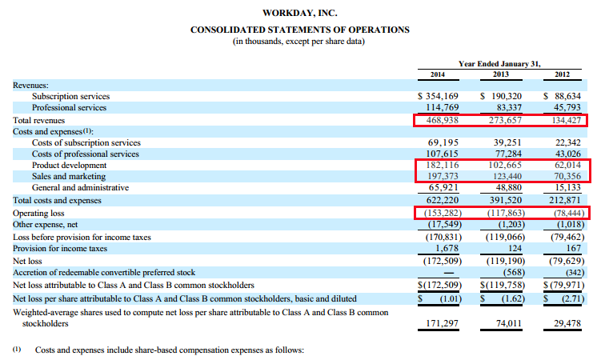Click Loss before provision for income taxes
This screenshot has width=601, height=364.
click(82, 238)
